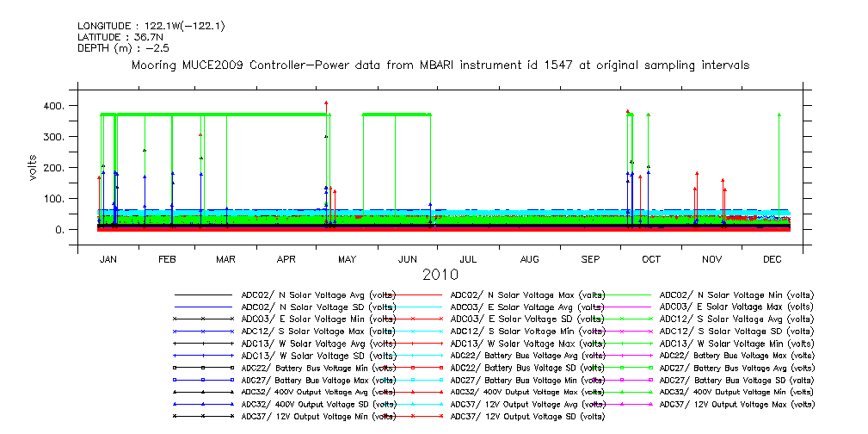
Task: Click the black ADC02 N Solar Voltage Avg legend line
Action: pos(203,294)
